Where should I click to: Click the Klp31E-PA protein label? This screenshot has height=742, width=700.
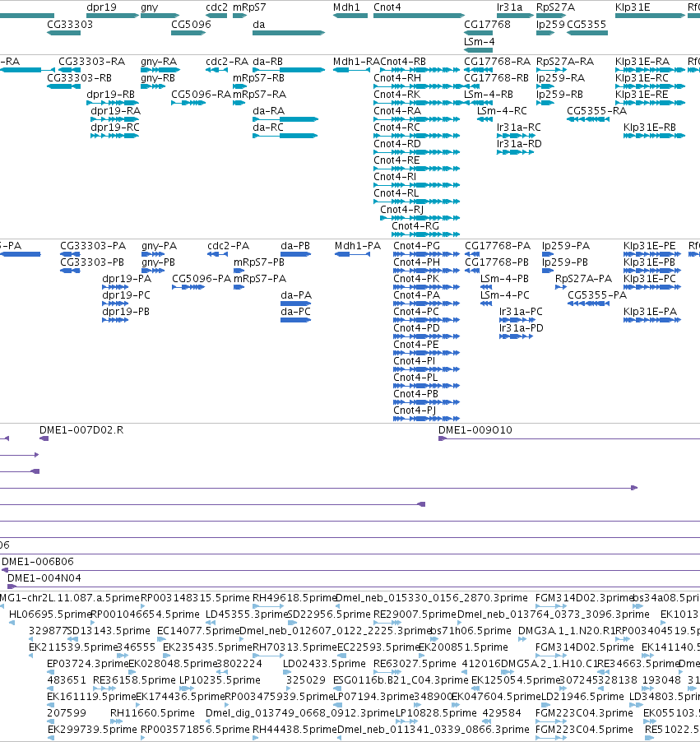[x=650, y=312]
